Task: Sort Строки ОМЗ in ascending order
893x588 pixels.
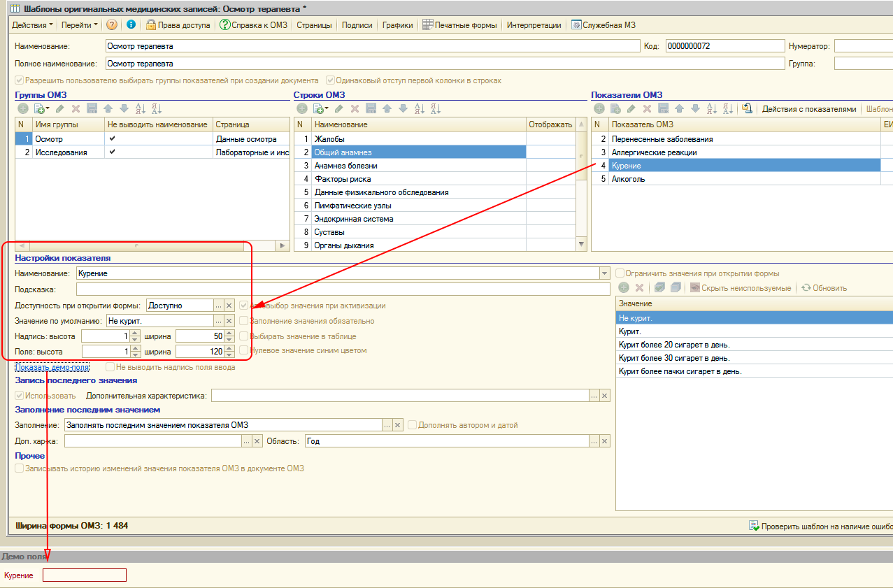Action: [x=420, y=108]
